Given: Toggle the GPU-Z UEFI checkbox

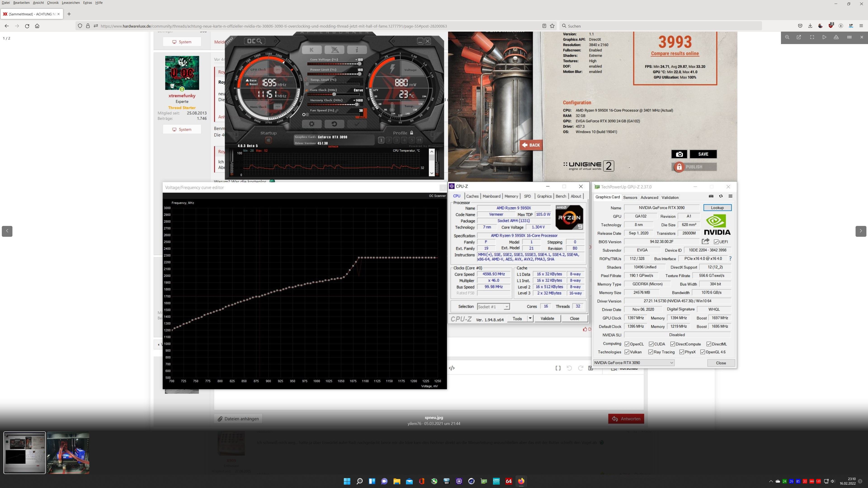Looking at the screenshot, I should (716, 242).
